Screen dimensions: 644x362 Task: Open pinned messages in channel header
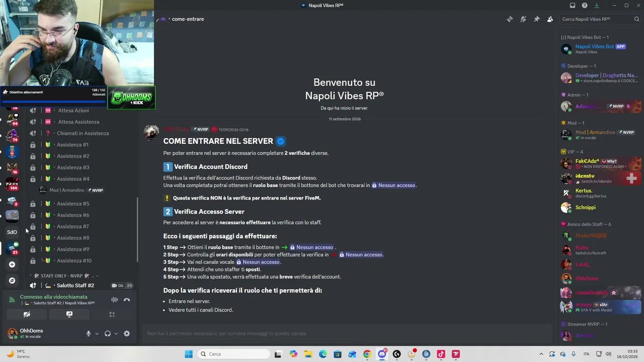pyautogui.click(x=537, y=19)
